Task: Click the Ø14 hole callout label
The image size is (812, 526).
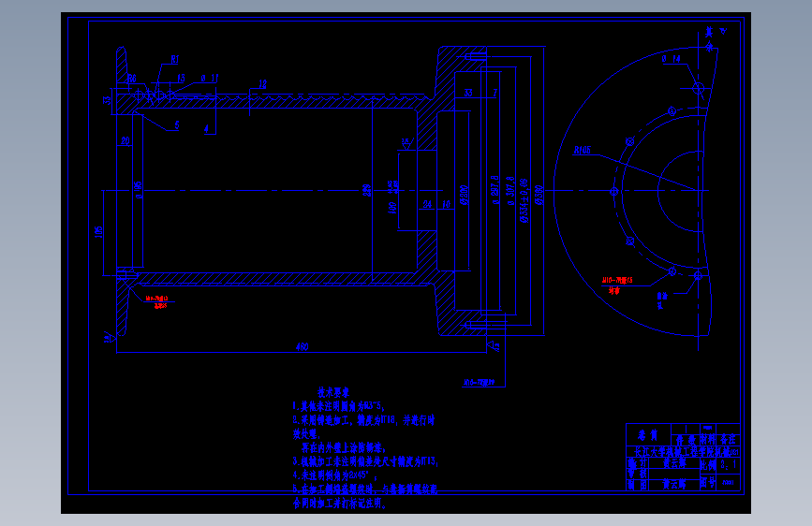Action: tap(672, 59)
